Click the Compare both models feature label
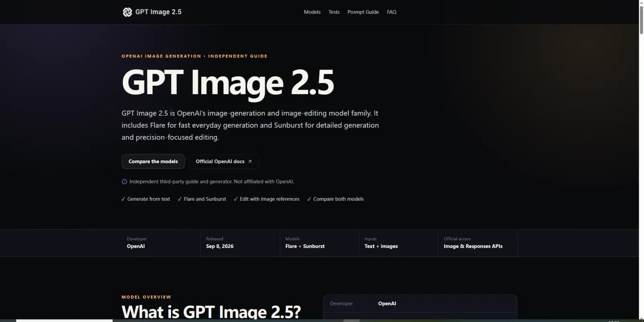Viewport: 644px width, 322px height. click(339, 199)
